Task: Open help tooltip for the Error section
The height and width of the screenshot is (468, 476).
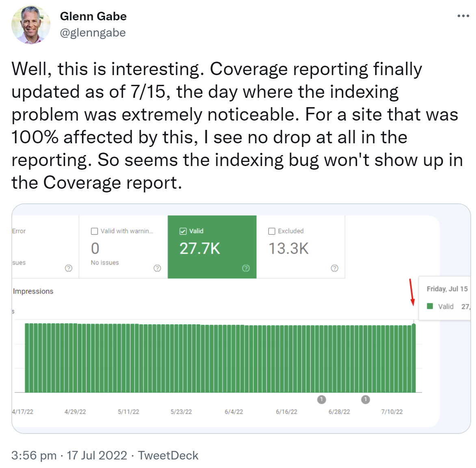Action: pos(68,268)
